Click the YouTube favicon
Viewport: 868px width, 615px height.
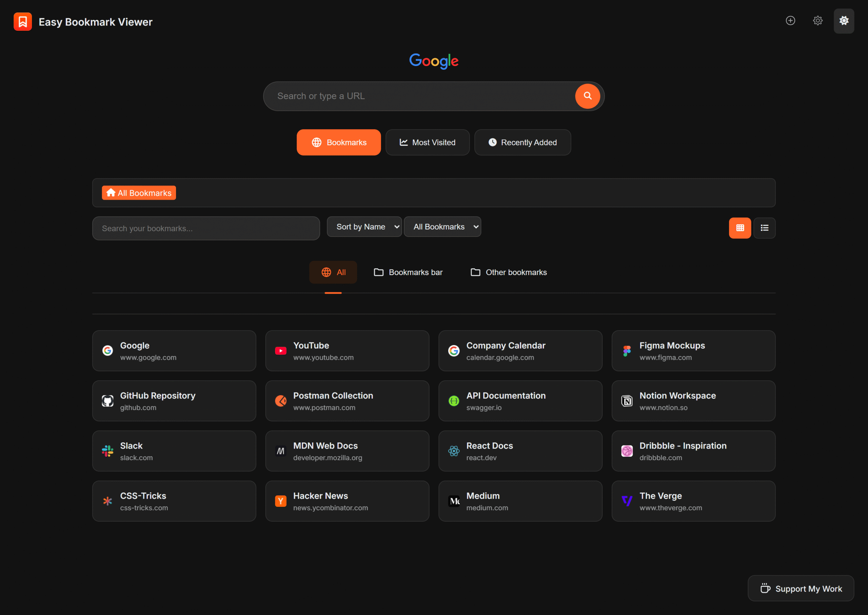click(x=281, y=351)
